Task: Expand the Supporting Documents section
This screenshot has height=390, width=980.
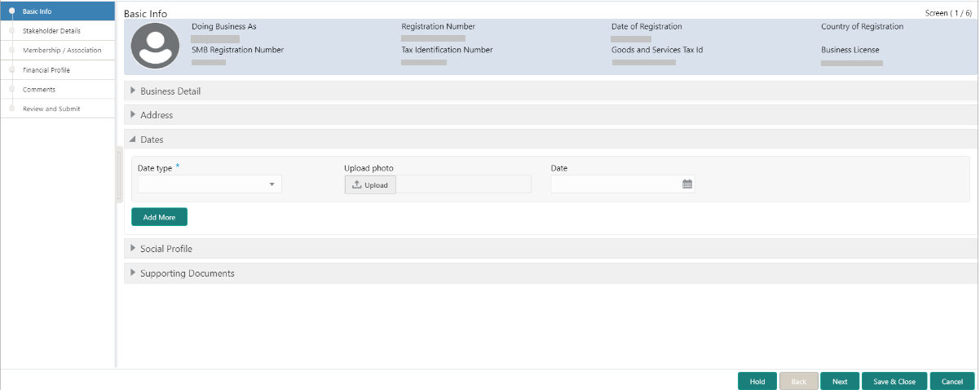Action: coord(550,273)
